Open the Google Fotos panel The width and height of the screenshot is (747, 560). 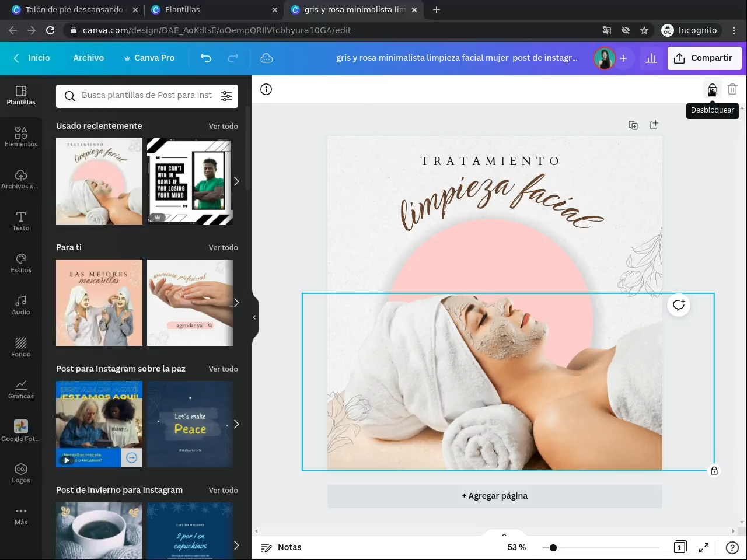[x=21, y=431]
